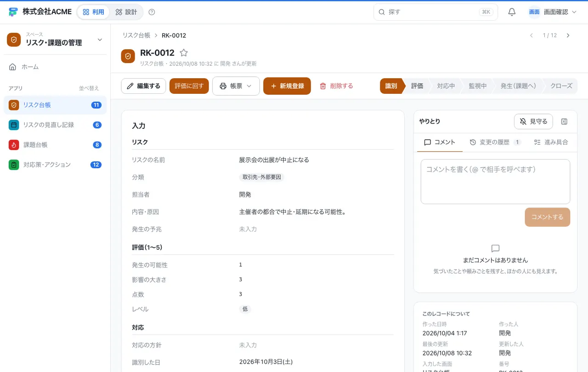Expand the リスク・課題の管理 space selector
Image resolution: width=588 pixels, height=372 pixels.
[100, 40]
